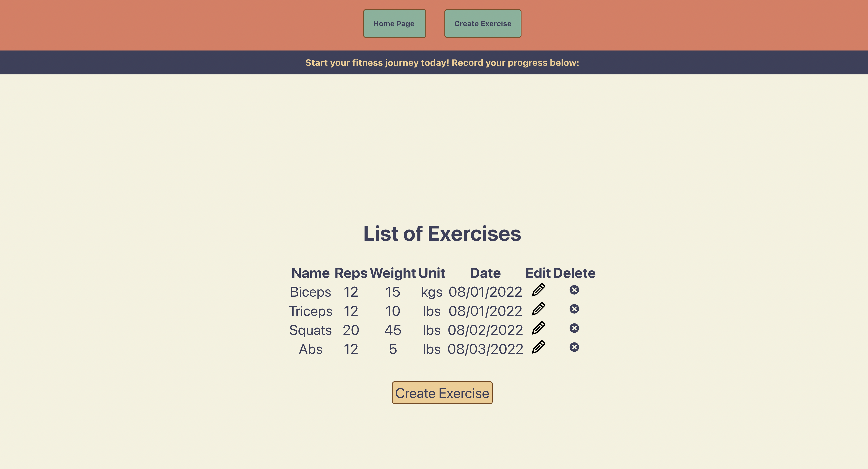Select the Name column header
Image resolution: width=868 pixels, height=469 pixels.
310,273
